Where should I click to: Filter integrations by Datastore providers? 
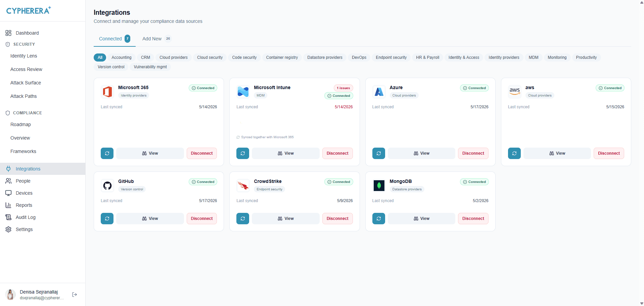point(325,58)
